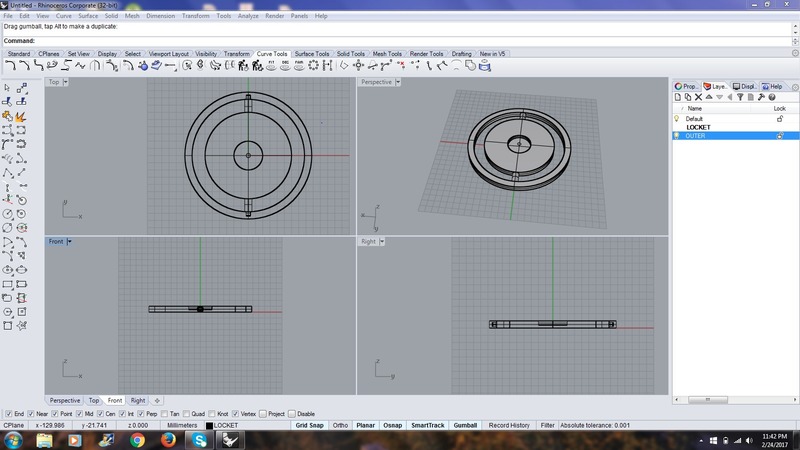This screenshot has height=450, width=800.
Task: Click the toolbar options gear at far right
Action: tap(795, 53)
